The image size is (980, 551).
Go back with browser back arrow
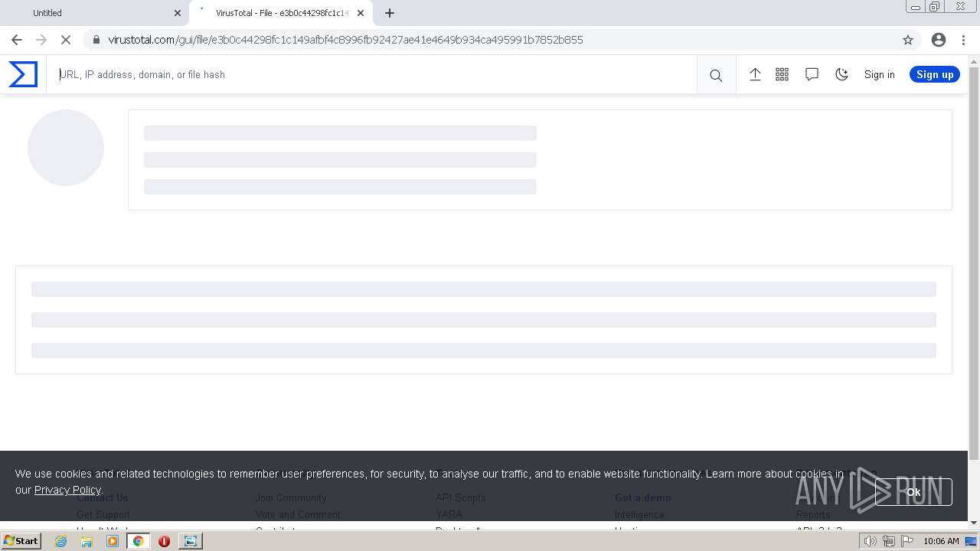click(x=17, y=40)
